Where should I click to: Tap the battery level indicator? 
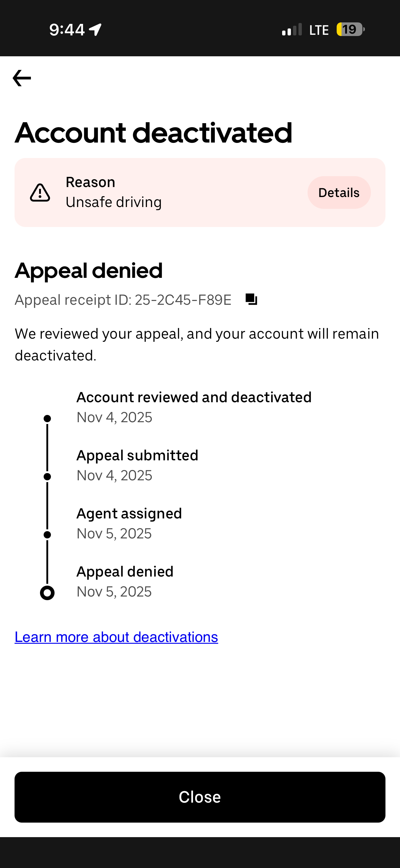(350, 30)
